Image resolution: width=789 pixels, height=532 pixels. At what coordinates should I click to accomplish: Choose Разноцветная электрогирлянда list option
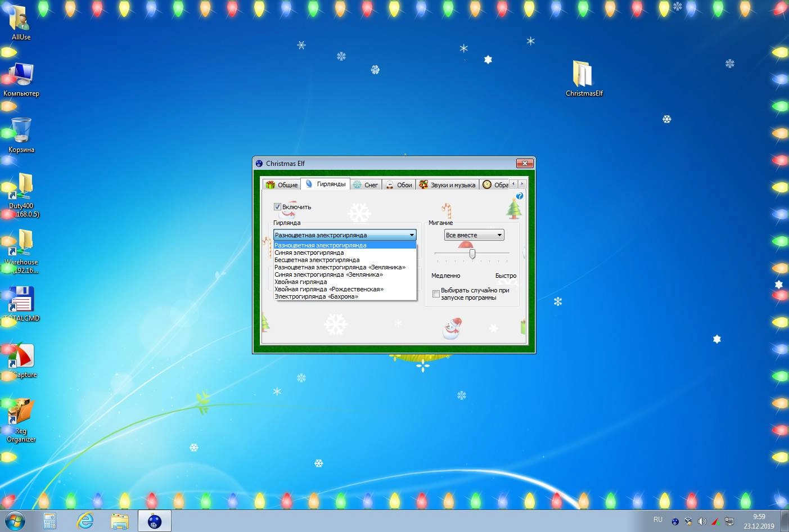pos(345,245)
